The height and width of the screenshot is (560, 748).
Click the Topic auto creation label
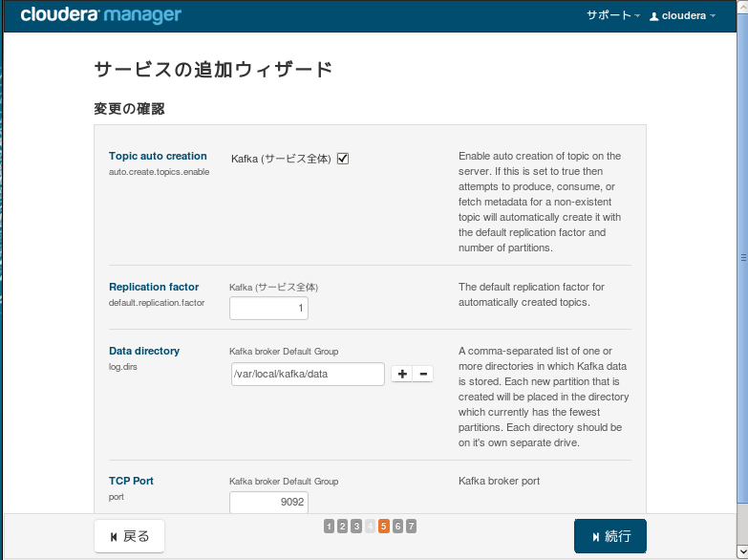[158, 156]
